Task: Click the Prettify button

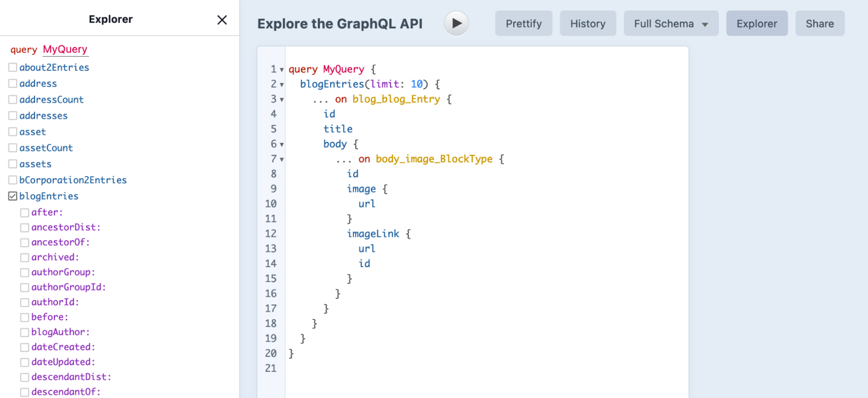Action: 524,23
